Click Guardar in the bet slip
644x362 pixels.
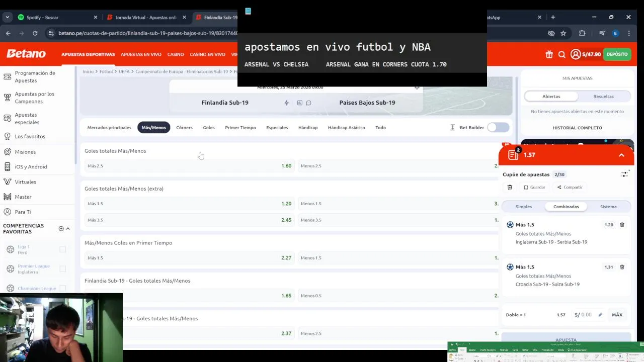(534, 187)
